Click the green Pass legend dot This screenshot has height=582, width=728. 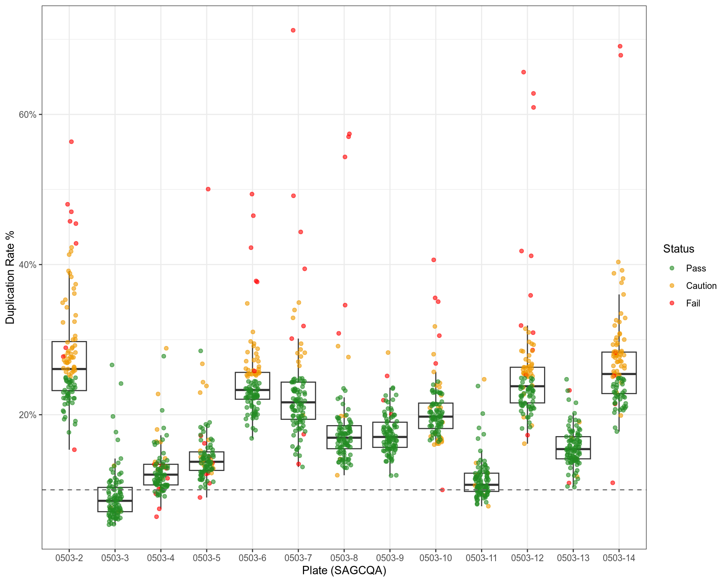pyautogui.click(x=672, y=268)
